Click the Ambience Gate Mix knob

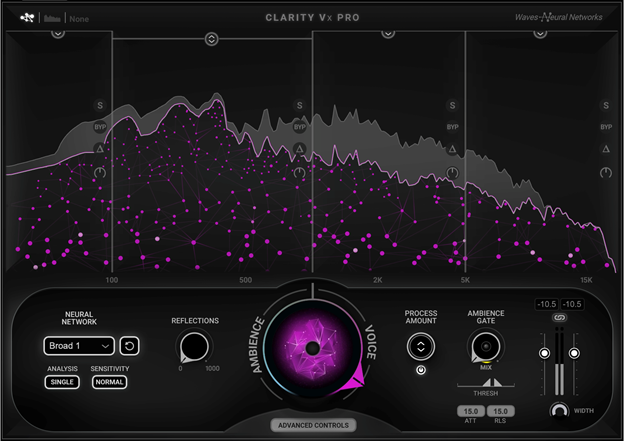pyautogui.click(x=486, y=347)
